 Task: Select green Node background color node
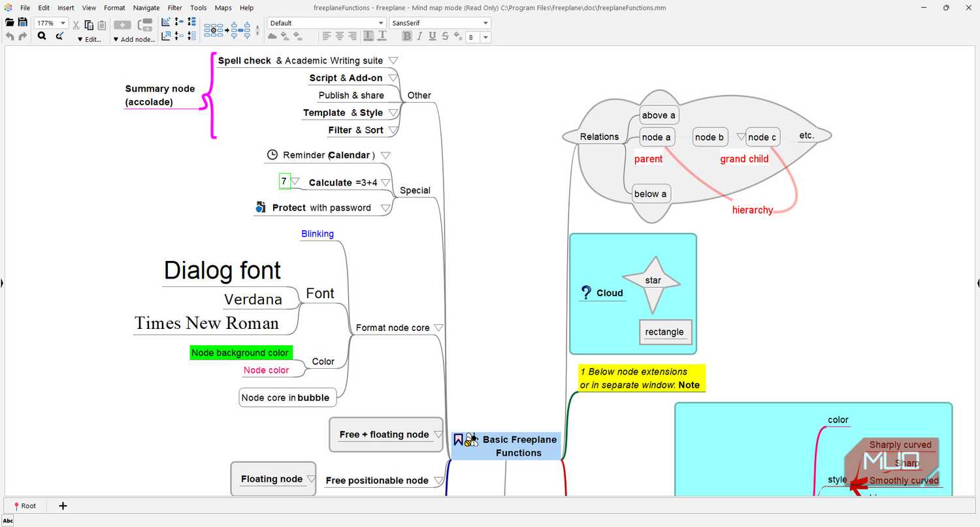pos(240,352)
